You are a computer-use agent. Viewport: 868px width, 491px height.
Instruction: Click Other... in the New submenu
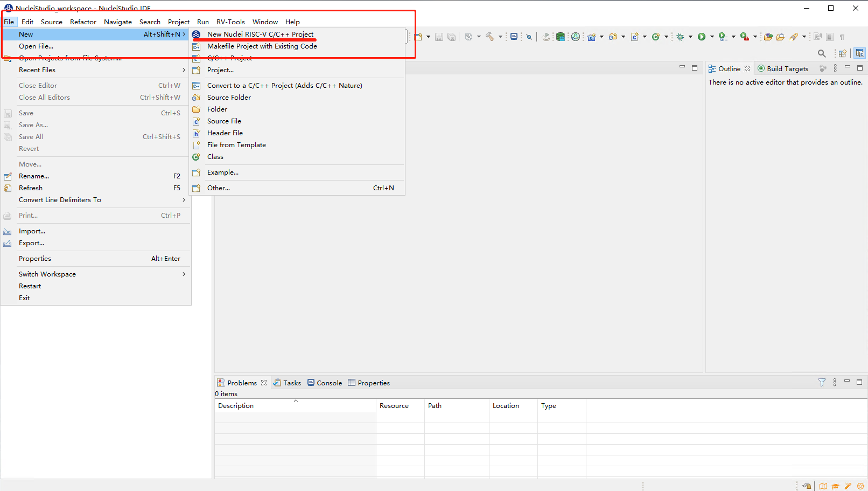coord(297,188)
